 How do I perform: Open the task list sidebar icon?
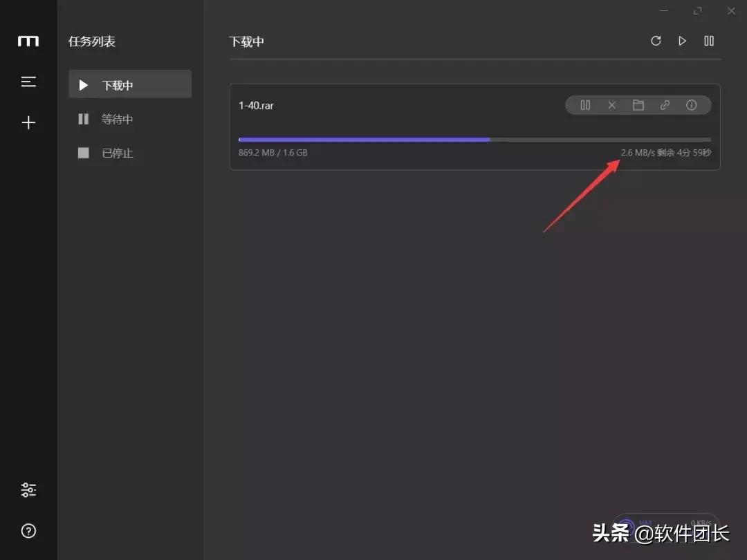(x=28, y=81)
